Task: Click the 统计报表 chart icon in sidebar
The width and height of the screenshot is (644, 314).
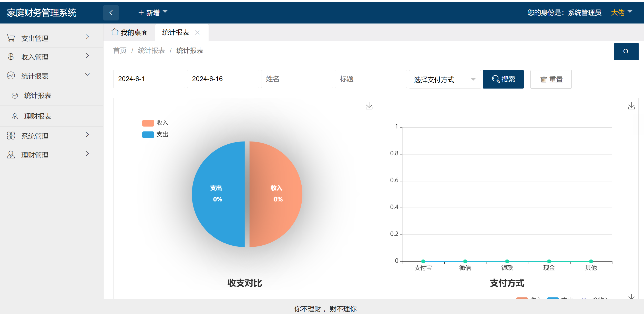Action: click(x=11, y=75)
